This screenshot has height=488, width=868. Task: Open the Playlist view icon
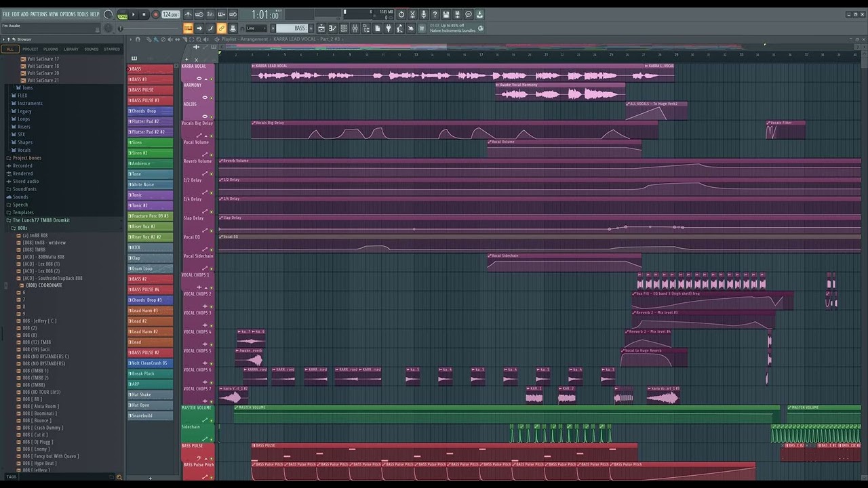[x=321, y=28]
